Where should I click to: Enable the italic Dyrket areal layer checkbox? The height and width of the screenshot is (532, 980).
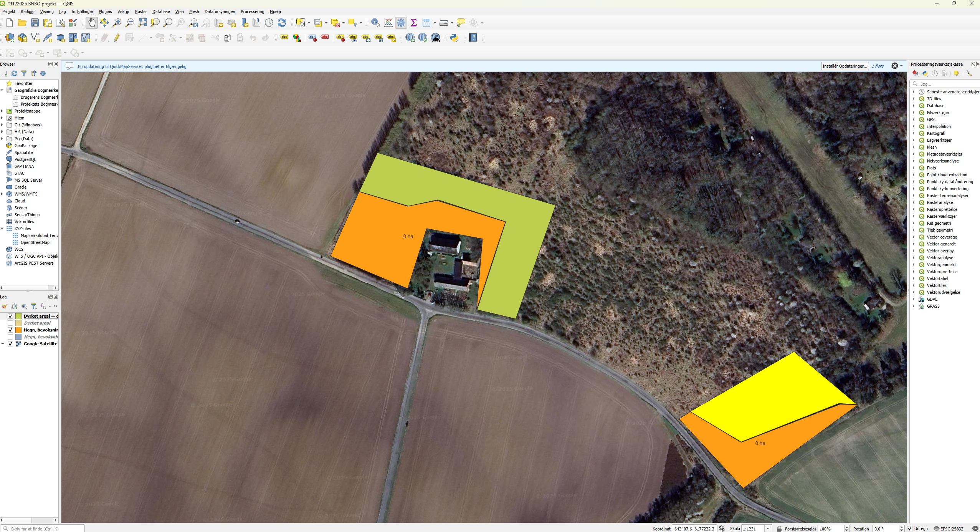[x=10, y=323]
